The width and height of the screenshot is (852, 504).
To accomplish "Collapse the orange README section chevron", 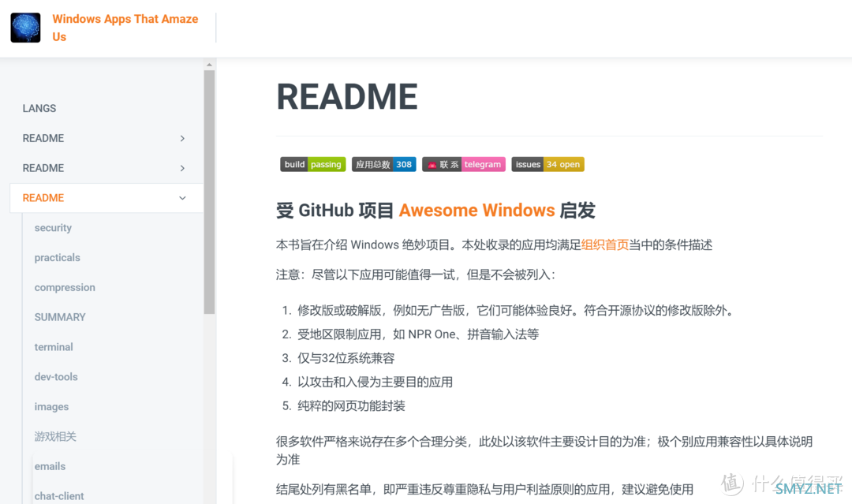I will [x=182, y=198].
